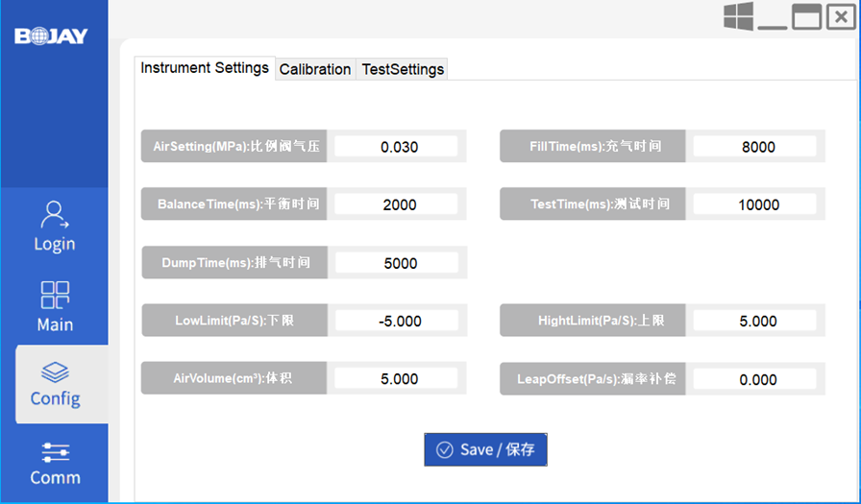This screenshot has width=861, height=504.
Task: Click the DumpTime(ms) value field
Action: tap(399, 263)
